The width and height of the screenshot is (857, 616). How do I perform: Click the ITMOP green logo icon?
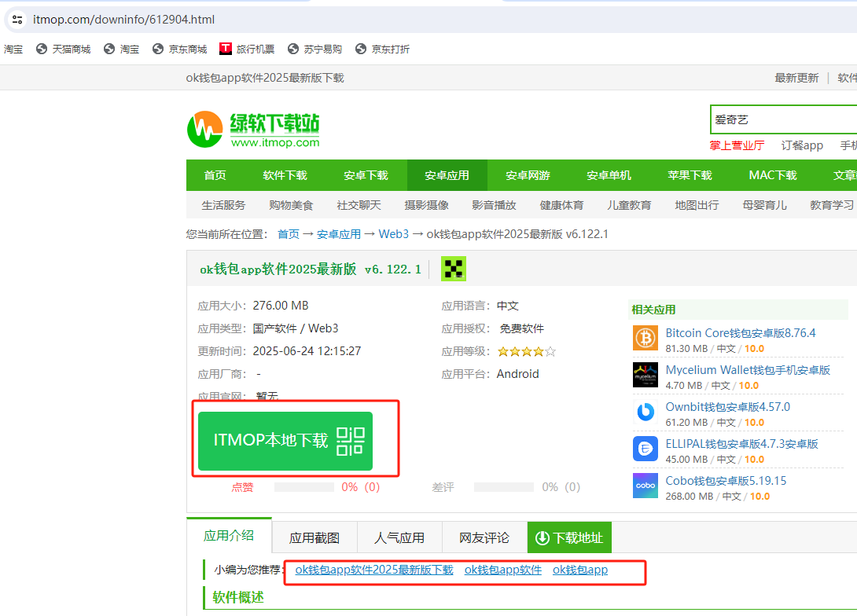point(204,129)
